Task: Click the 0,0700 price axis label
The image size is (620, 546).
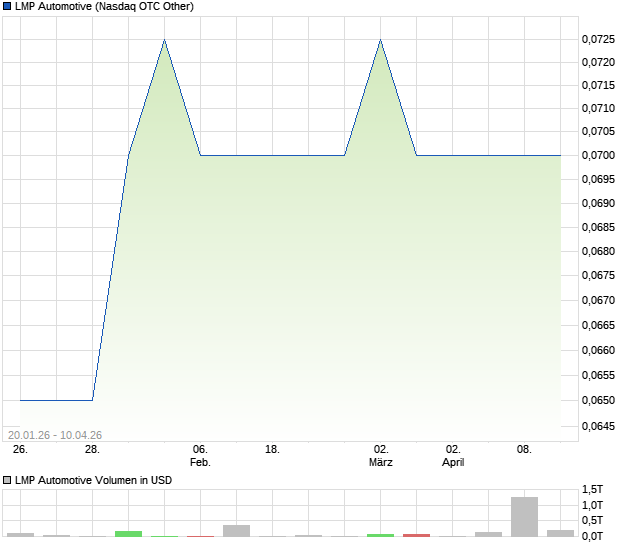Action: (x=598, y=155)
